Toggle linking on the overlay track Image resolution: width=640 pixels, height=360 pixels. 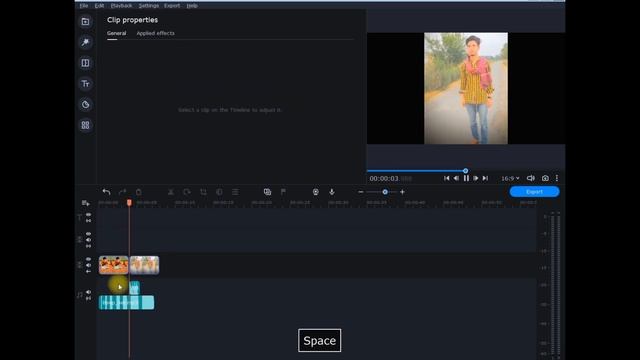(x=89, y=246)
